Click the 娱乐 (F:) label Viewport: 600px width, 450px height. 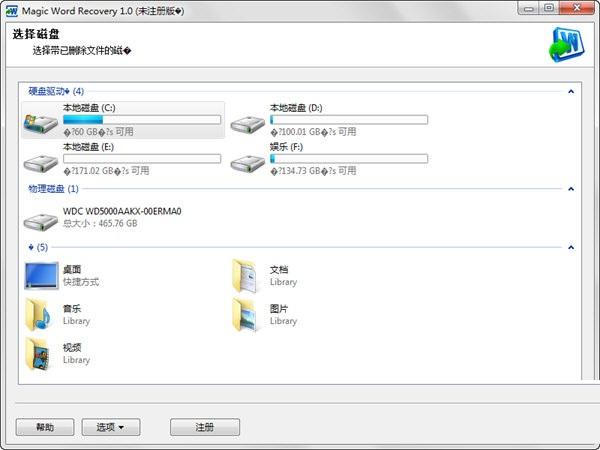286,147
